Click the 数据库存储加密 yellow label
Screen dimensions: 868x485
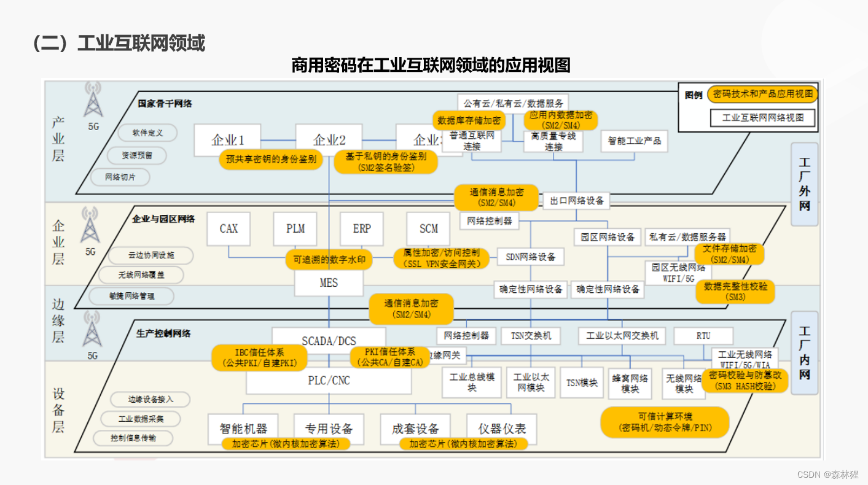point(469,120)
